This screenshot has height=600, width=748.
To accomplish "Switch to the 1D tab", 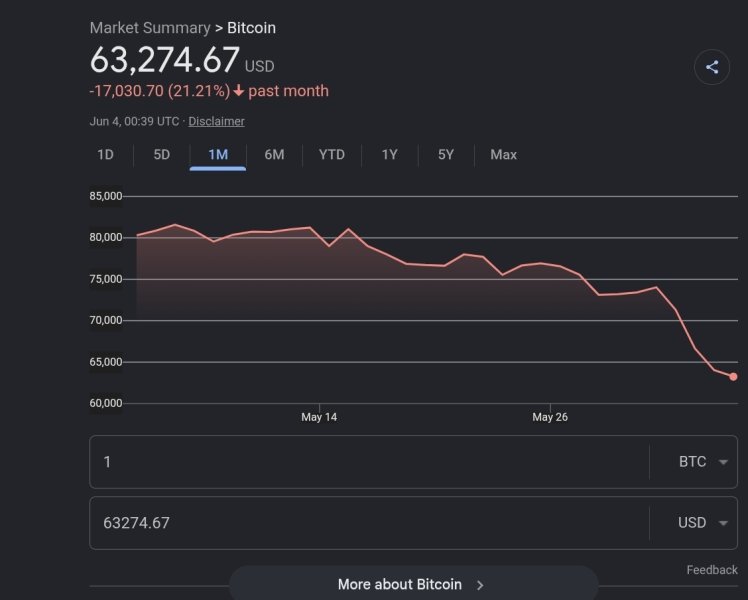I will [105, 155].
